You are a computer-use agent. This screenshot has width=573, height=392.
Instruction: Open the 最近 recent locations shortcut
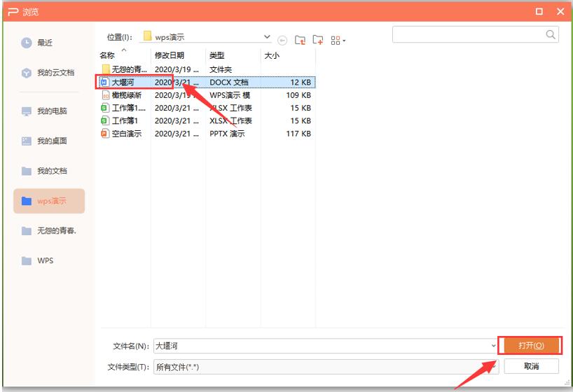point(36,43)
